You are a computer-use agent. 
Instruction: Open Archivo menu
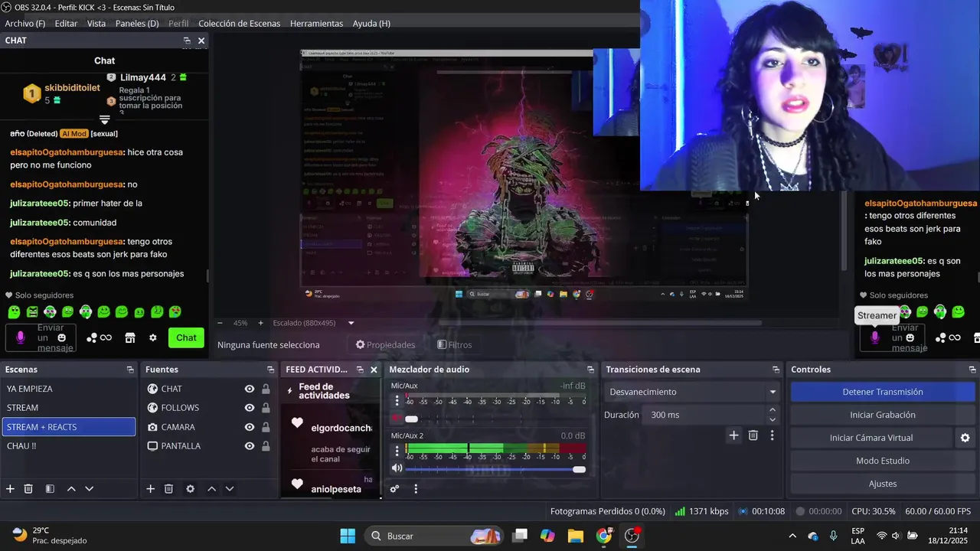(25, 24)
